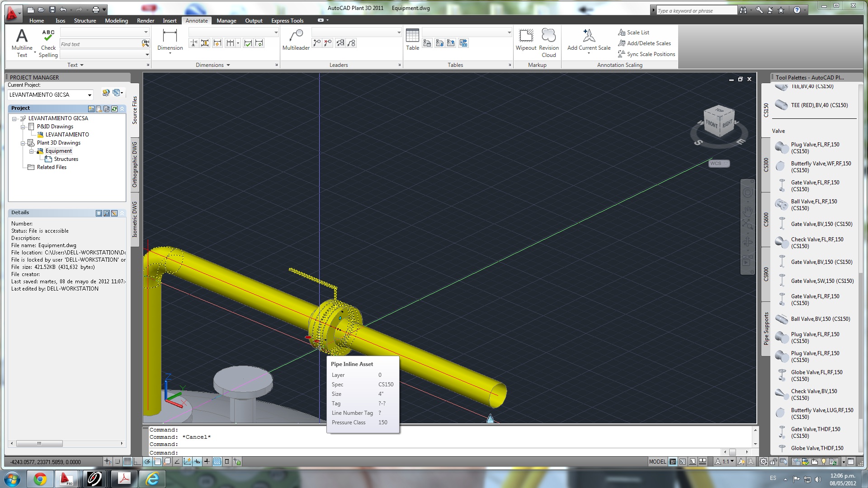Open the Isometric DWG side tab
Viewport: 868px width, 488px height.
[134, 219]
